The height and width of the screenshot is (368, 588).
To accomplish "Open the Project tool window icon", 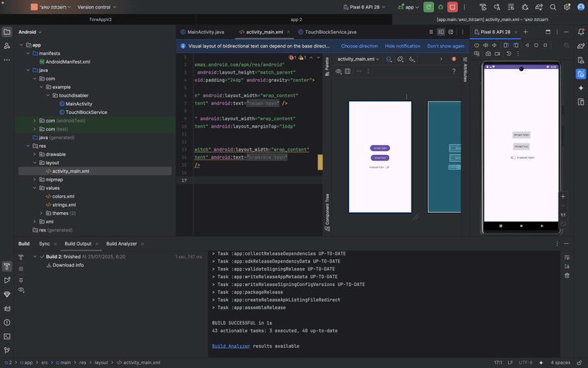I will pos(7,32).
